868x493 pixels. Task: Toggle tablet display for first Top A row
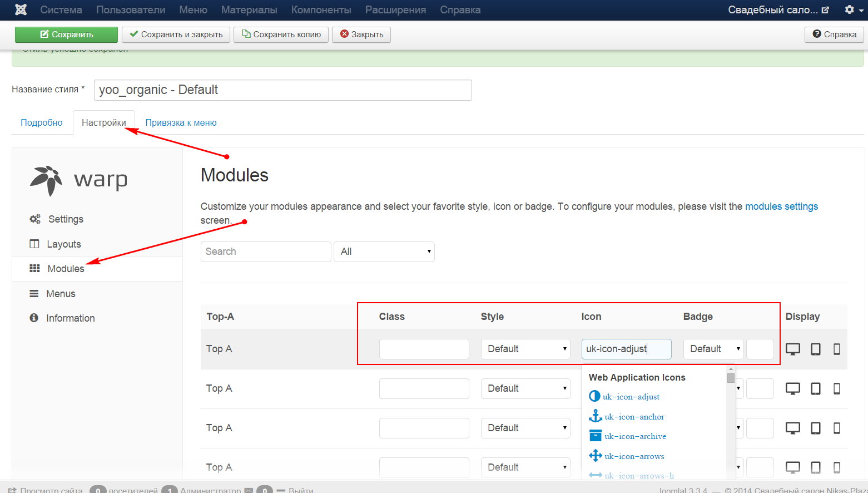pyautogui.click(x=815, y=349)
